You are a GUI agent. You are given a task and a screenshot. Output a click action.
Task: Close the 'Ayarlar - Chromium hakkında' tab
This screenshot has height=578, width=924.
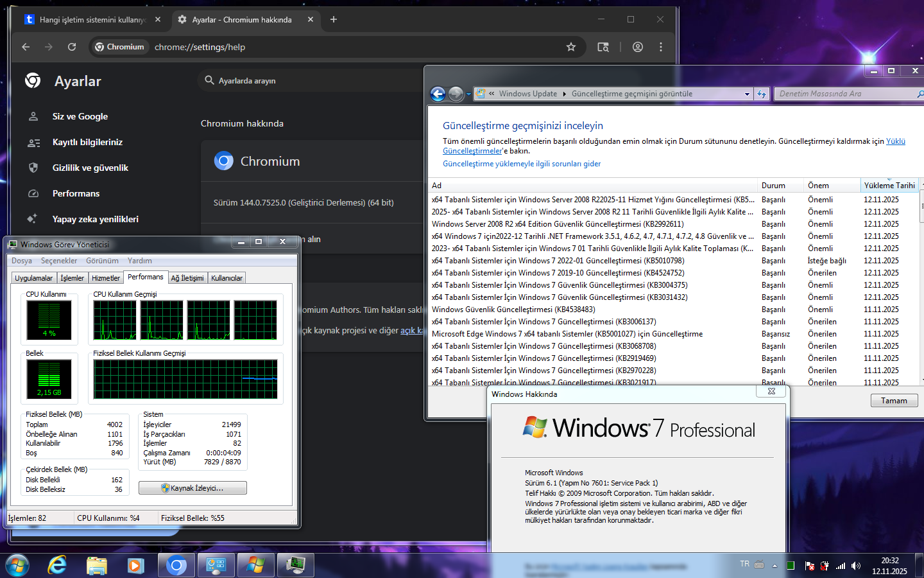coord(311,19)
